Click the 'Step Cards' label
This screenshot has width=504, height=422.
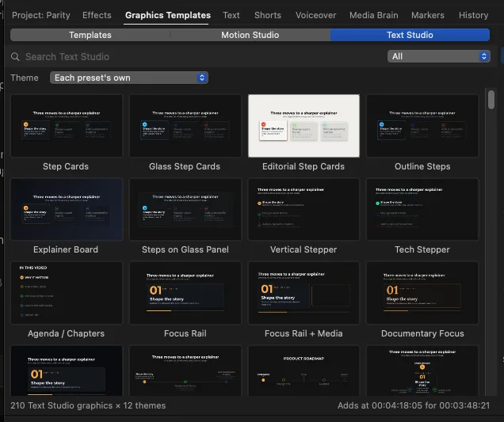tap(66, 166)
